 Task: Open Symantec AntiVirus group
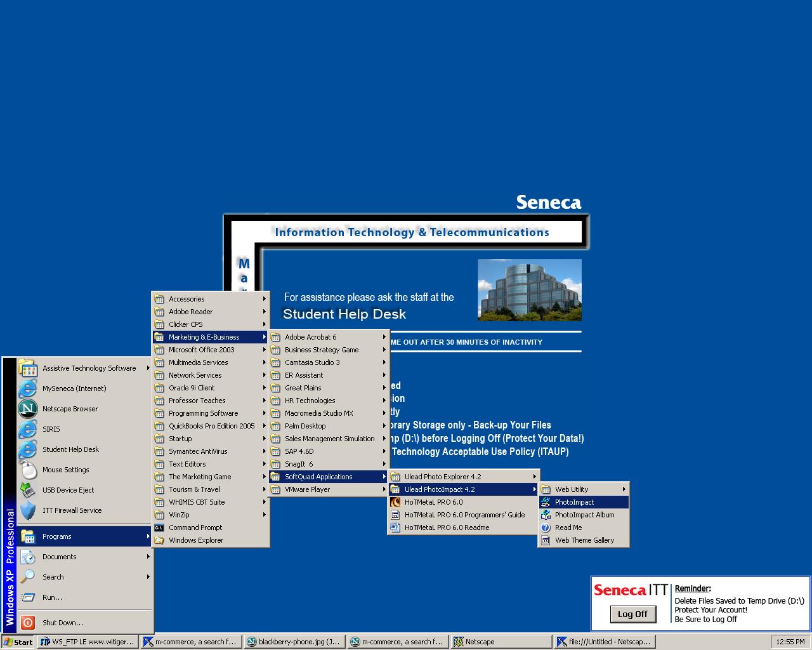pos(211,451)
